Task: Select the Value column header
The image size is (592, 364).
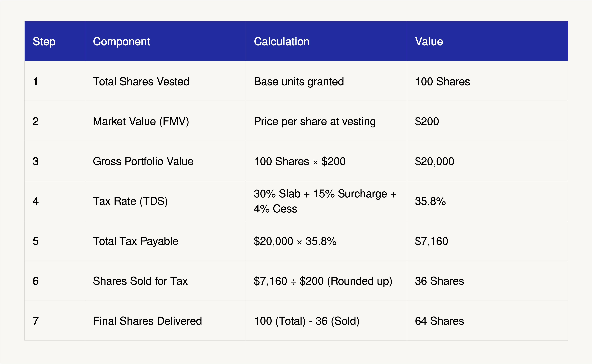Action: 487,41
